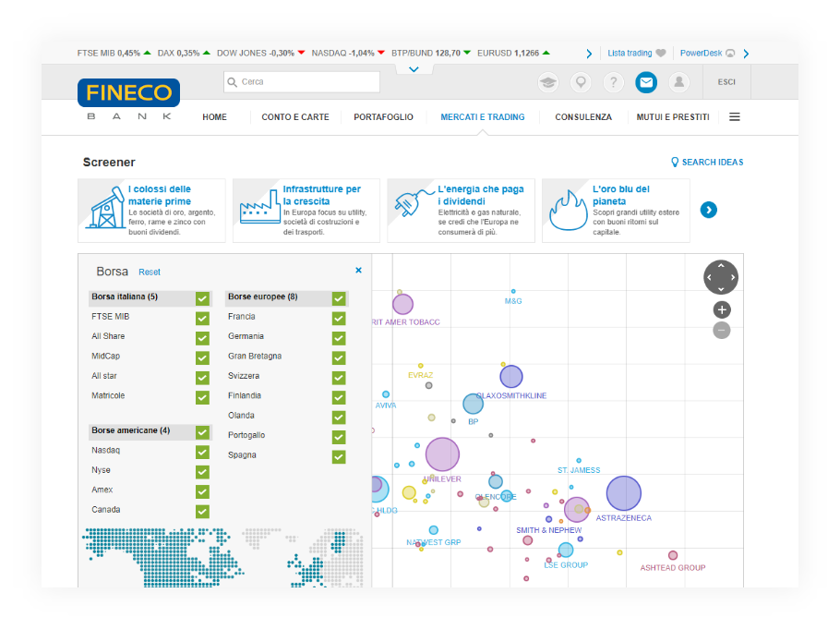This screenshot has width=840, height=629.
Task: Click the AstraZeneca bubble
Action: click(x=624, y=493)
